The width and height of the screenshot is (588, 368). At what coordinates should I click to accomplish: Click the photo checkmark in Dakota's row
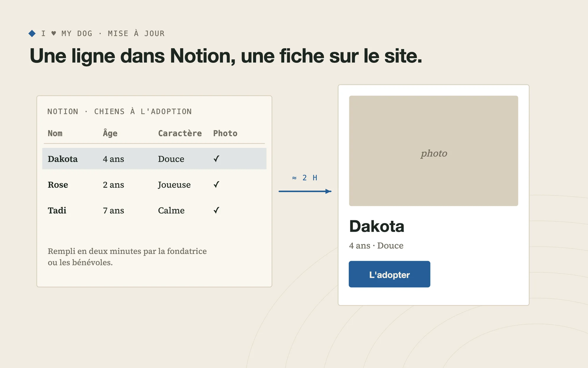click(216, 159)
